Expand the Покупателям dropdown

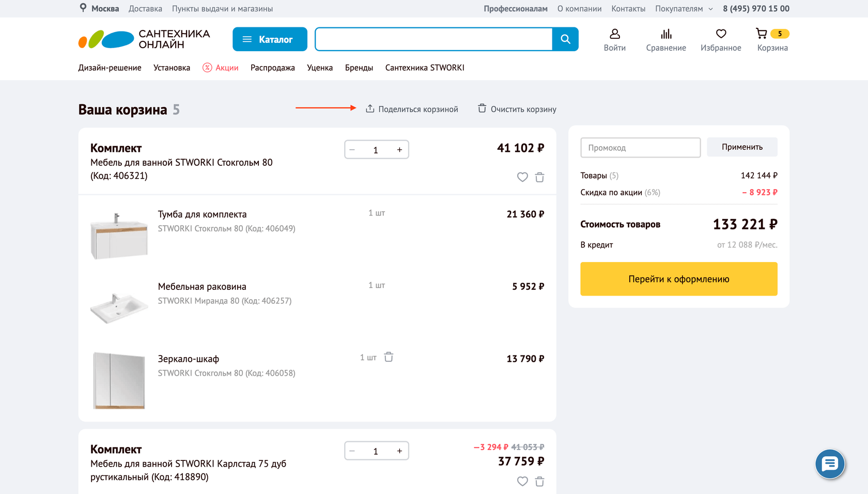pos(684,9)
